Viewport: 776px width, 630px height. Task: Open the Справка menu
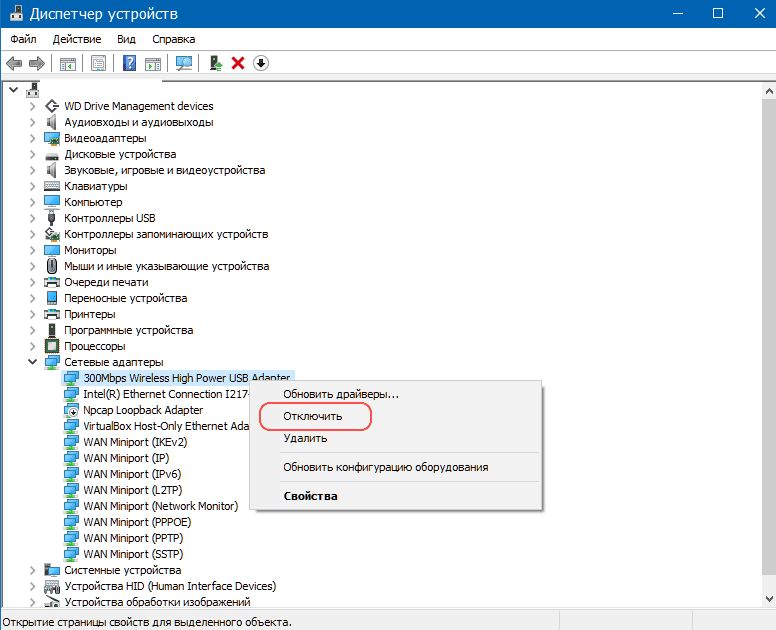coord(174,39)
